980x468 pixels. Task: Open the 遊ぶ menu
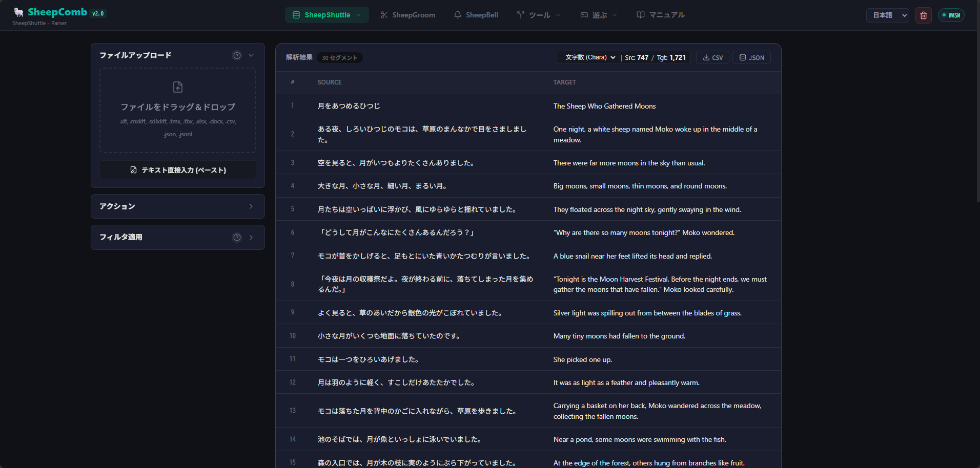(x=599, y=15)
